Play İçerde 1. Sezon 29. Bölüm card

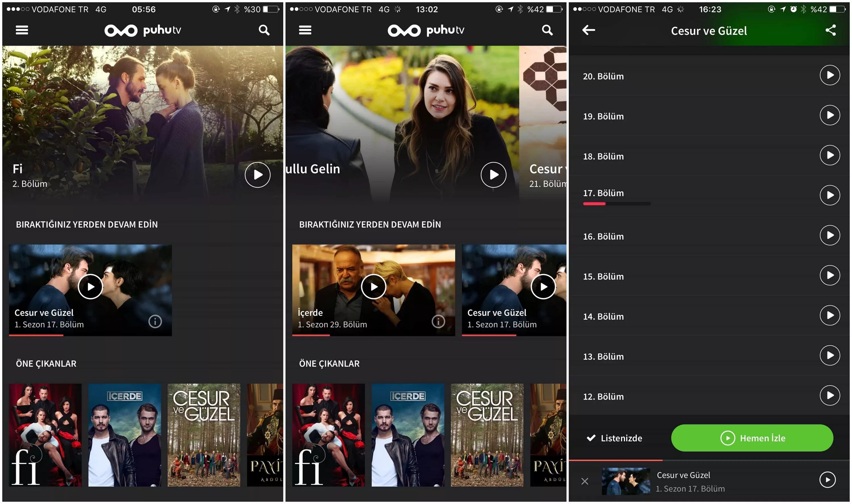[373, 287]
